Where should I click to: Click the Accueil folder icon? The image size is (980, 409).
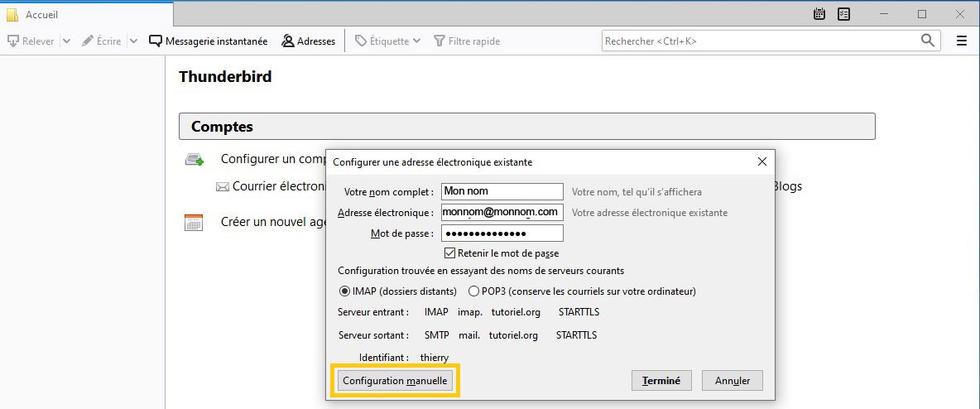click(x=12, y=14)
